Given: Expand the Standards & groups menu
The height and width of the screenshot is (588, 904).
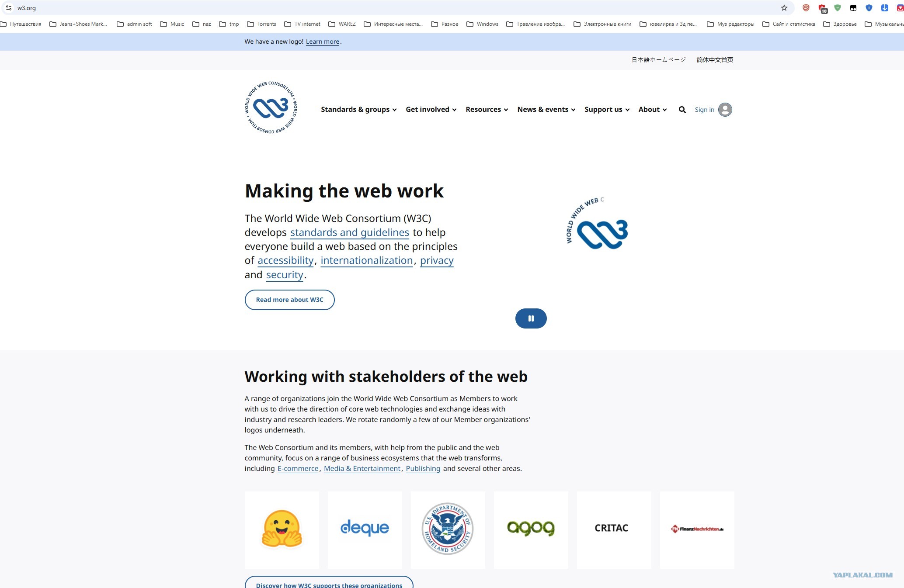Looking at the screenshot, I should (358, 110).
